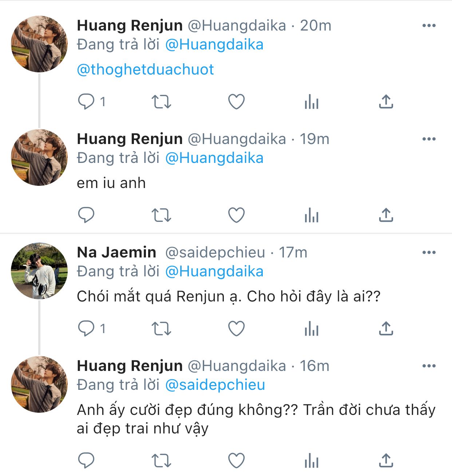The width and height of the screenshot is (452, 476).
Task: Share the @thoghetduachuot tweet
Action: click(x=386, y=101)
